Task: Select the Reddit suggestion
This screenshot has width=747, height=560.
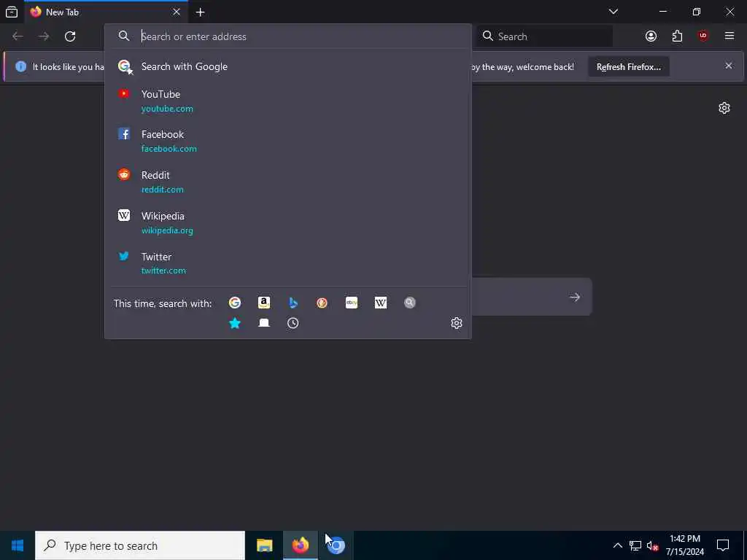Action: click(x=287, y=182)
